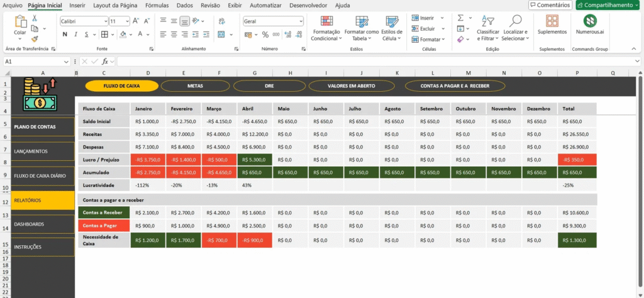The image size is (644, 298).
Task: Switch to the Fórmulas ribbon tab
Action: pos(157,5)
